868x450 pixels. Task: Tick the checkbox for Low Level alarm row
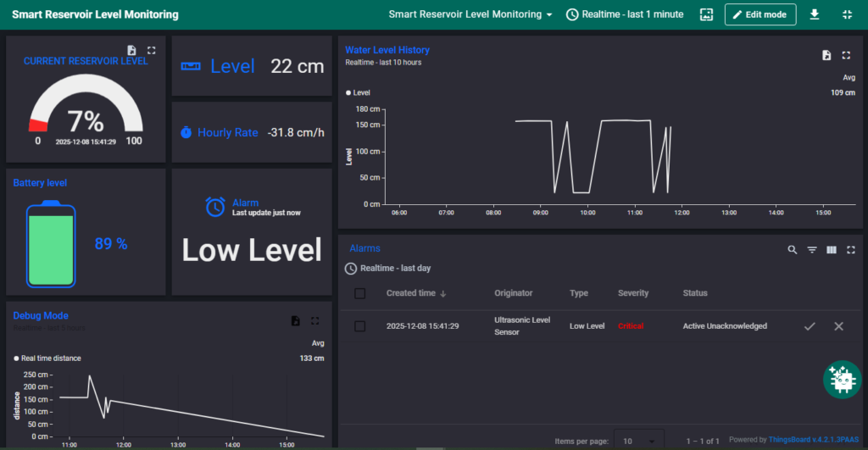click(360, 326)
